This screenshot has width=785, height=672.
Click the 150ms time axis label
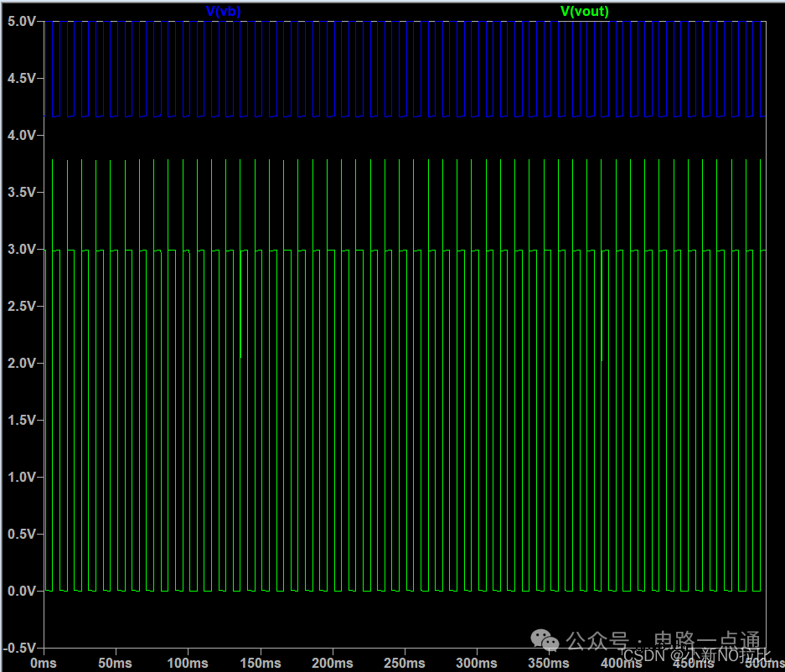pyautogui.click(x=261, y=663)
